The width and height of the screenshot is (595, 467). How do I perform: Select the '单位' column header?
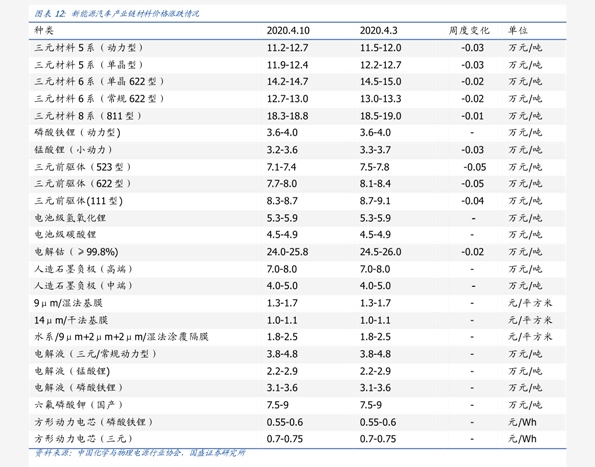(x=518, y=30)
